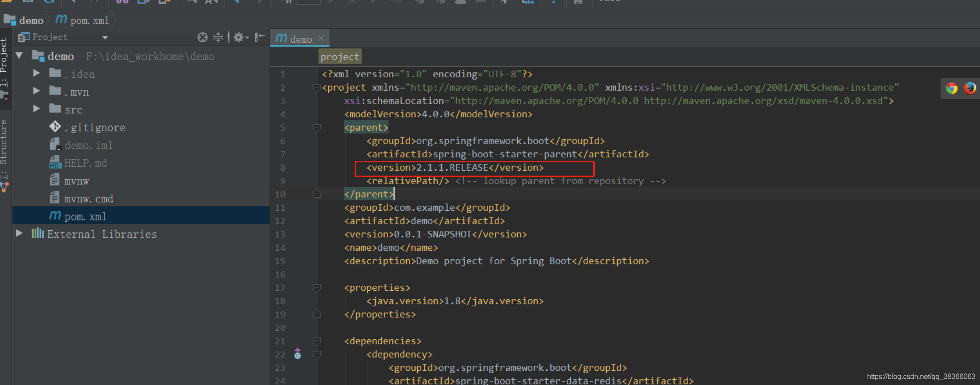Open pom.xml preview in Firefox browser
This screenshot has height=385, width=980.
[970, 88]
